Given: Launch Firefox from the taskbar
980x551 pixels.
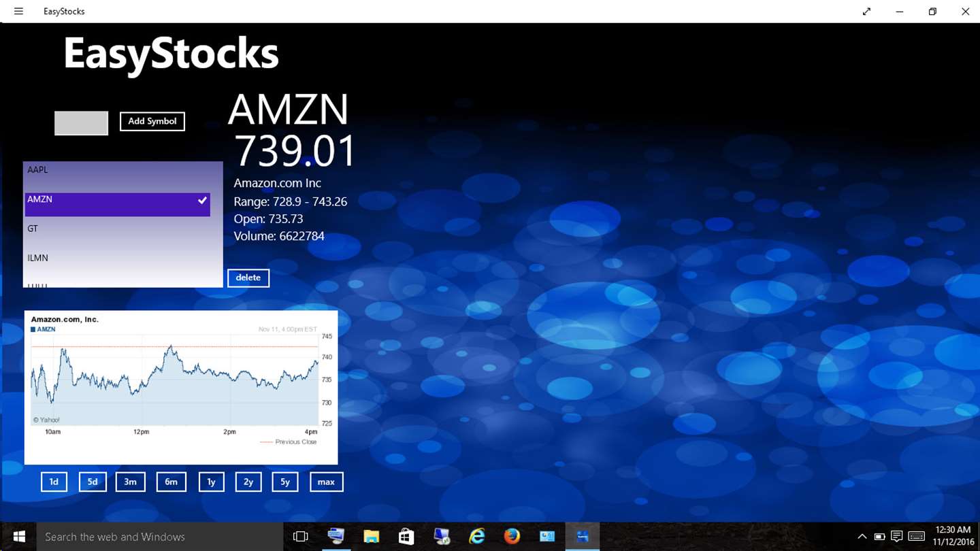Looking at the screenshot, I should [x=512, y=537].
